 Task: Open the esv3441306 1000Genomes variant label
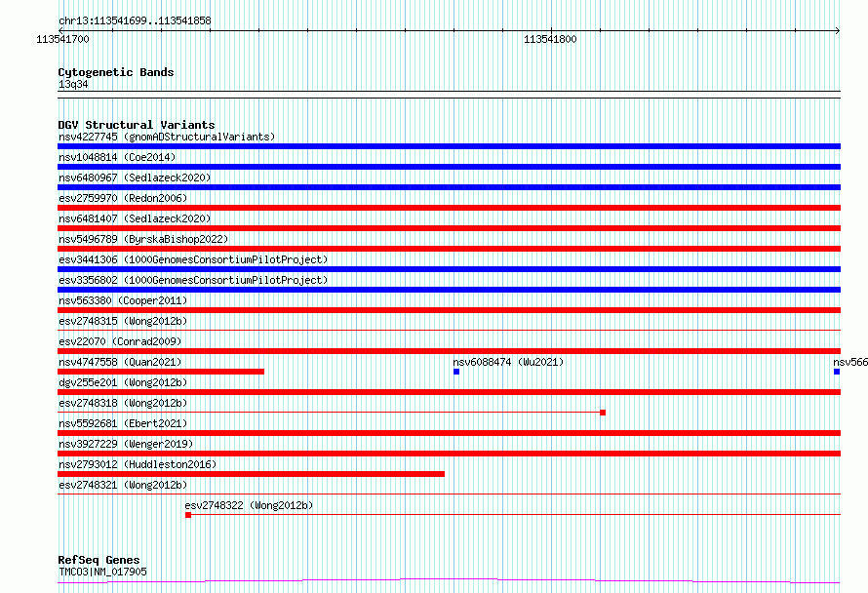[193, 259]
